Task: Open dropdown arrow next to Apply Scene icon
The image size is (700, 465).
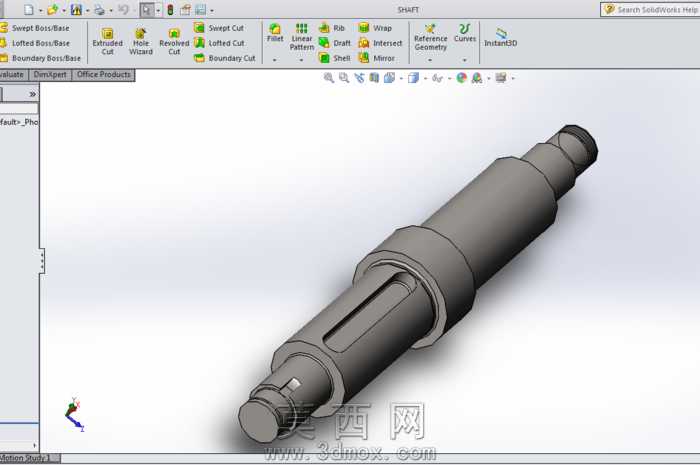Action: click(489, 79)
